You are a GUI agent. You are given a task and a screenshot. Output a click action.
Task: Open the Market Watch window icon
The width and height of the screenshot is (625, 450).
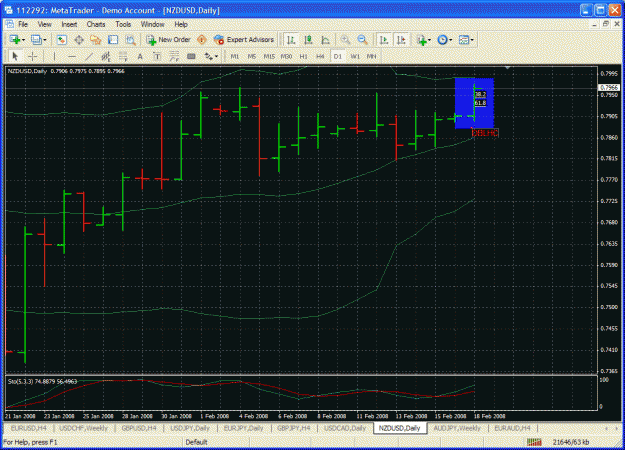[61, 40]
